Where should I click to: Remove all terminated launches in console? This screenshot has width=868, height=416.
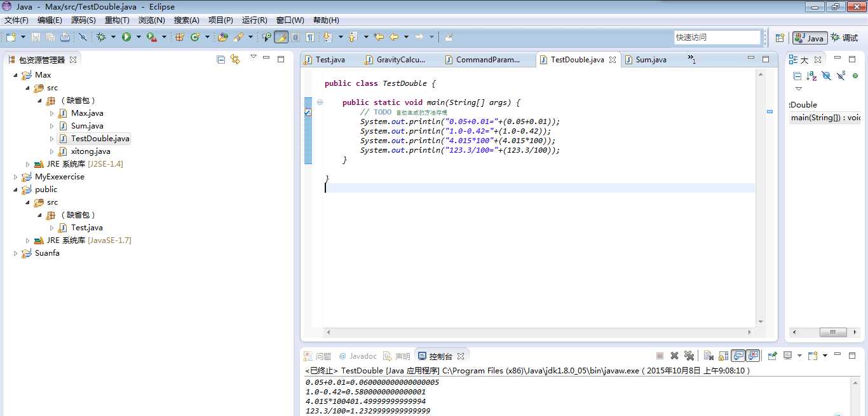(689, 356)
